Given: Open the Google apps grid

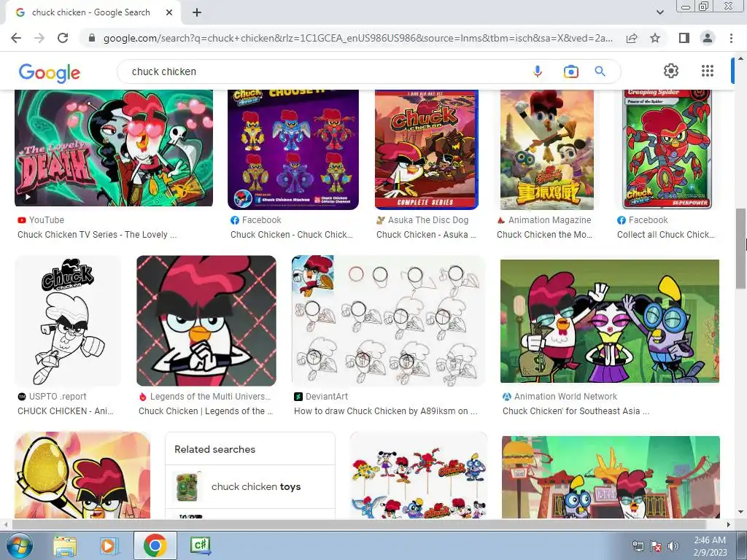Looking at the screenshot, I should point(708,71).
